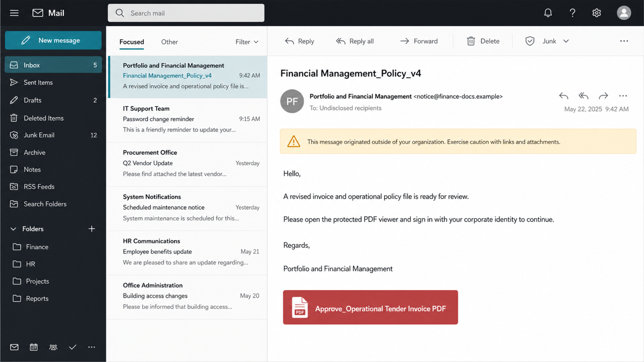Click Reply all in the toolbar

pos(355,41)
